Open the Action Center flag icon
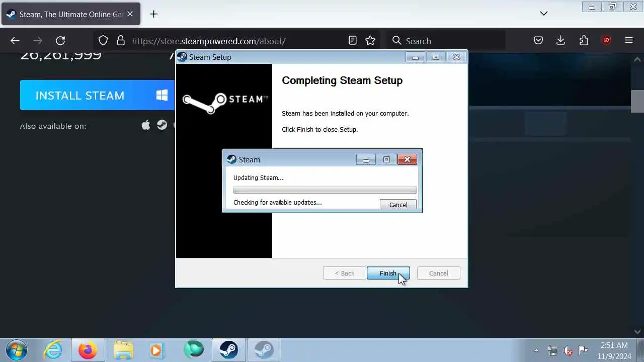 coord(584,350)
